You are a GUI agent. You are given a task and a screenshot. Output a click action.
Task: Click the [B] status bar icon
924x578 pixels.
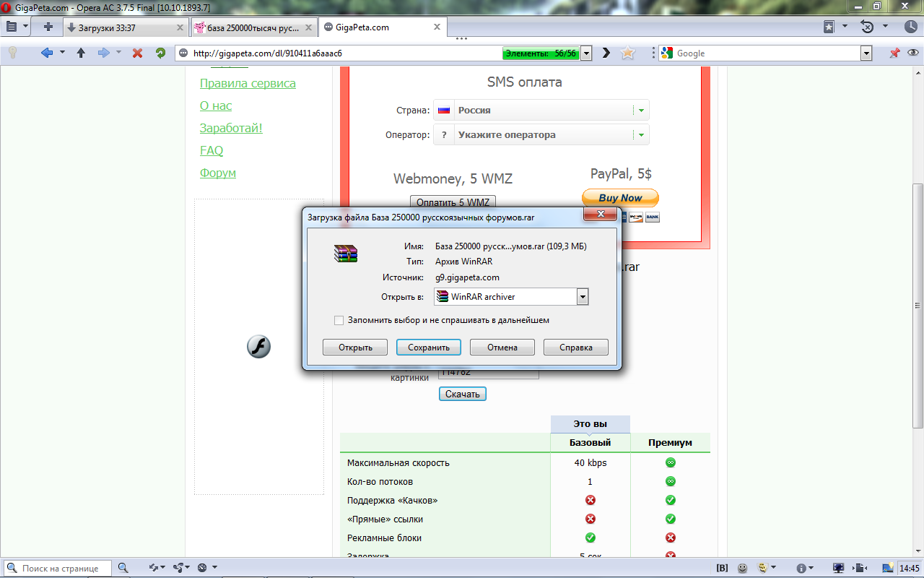722,568
